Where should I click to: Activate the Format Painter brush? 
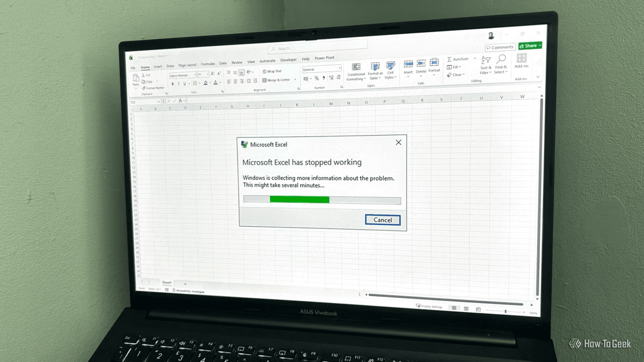click(144, 88)
